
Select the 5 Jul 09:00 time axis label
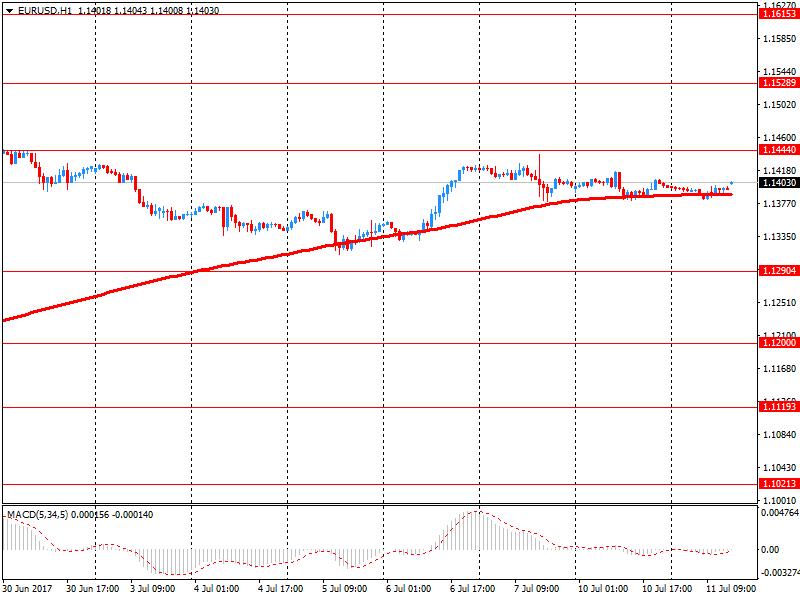pos(344,589)
